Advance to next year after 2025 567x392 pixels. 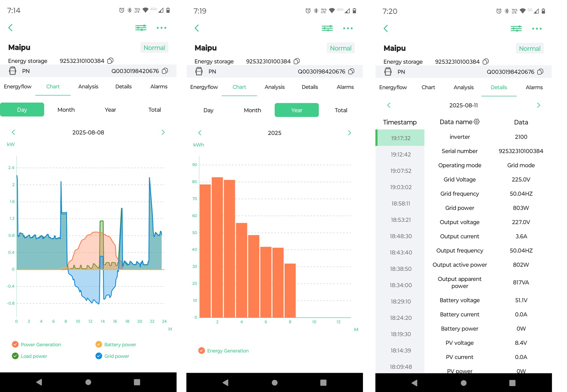349,133
